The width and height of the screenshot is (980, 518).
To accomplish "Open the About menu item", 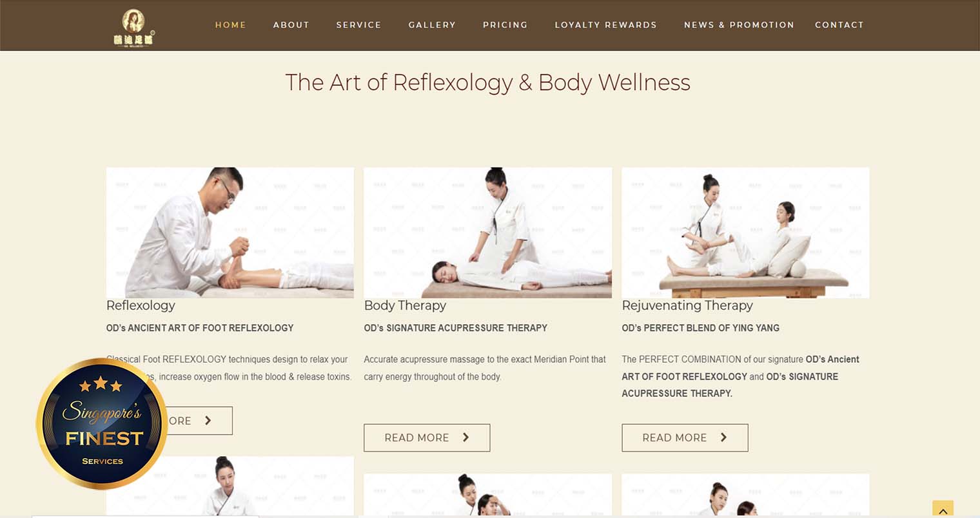I will click(291, 25).
